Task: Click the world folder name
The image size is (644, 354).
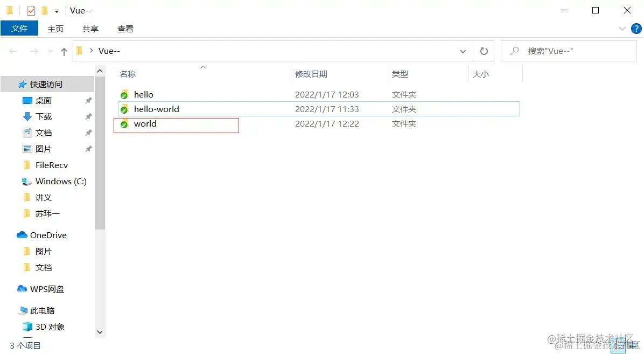Action: (145, 124)
